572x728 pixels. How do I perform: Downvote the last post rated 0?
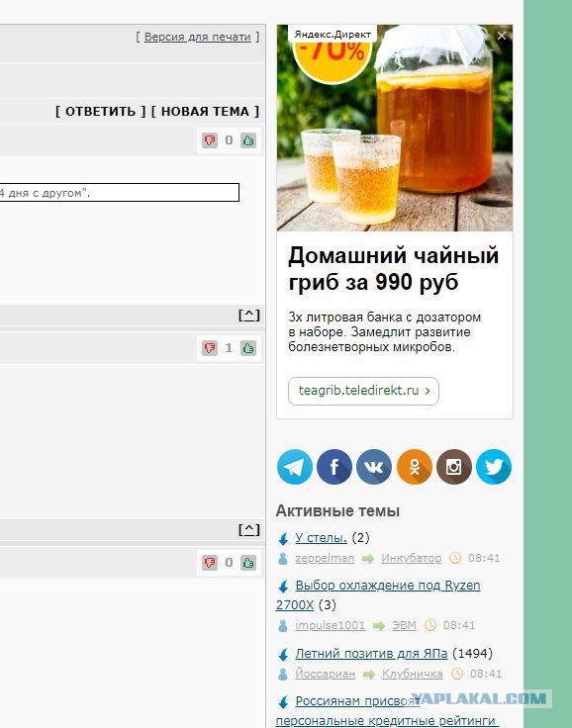tap(210, 563)
